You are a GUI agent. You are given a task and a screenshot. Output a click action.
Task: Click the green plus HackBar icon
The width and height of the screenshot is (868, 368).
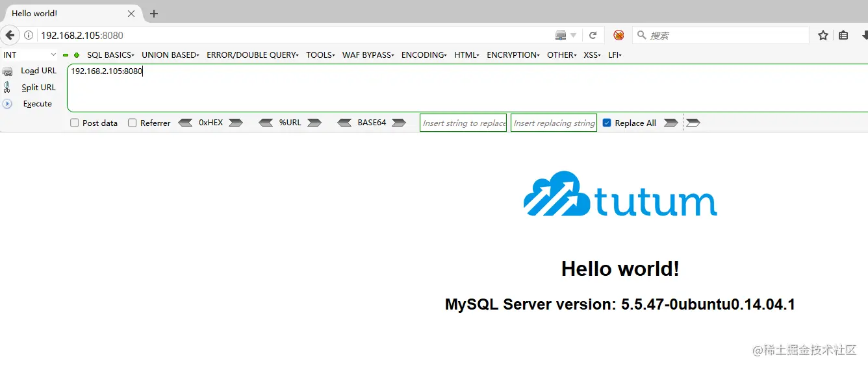77,55
